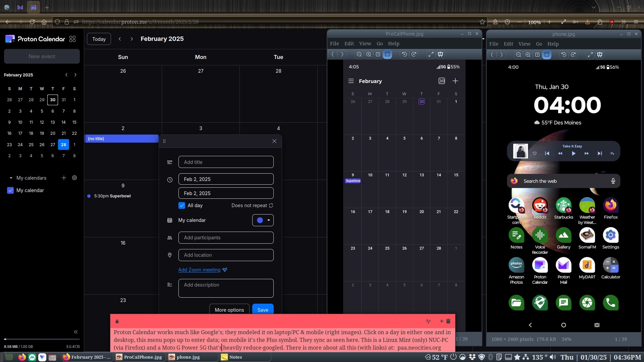644x362 pixels.
Task: Open View menu in ProCalPhone.jpg window
Action: (x=365, y=44)
